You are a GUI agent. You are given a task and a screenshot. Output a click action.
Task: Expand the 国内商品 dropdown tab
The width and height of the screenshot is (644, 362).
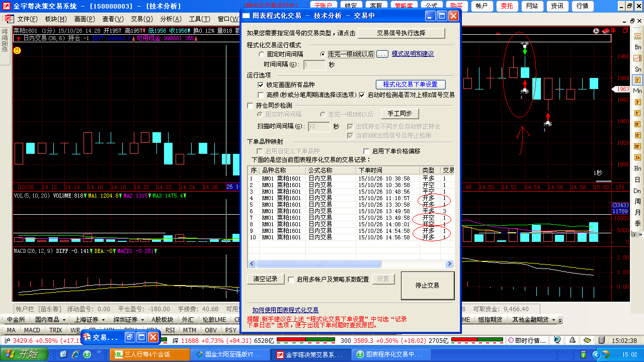pyautogui.click(x=50, y=320)
